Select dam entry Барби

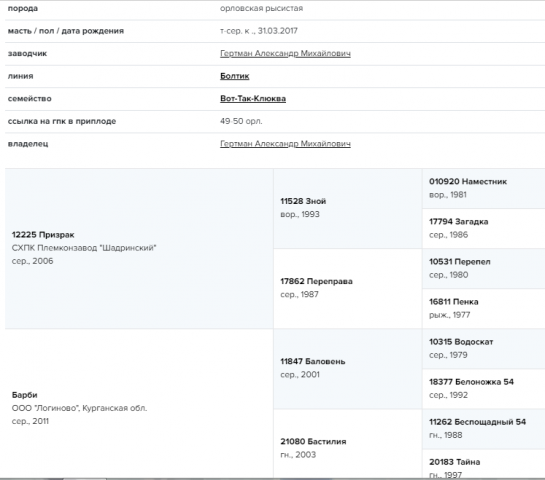click(x=24, y=395)
